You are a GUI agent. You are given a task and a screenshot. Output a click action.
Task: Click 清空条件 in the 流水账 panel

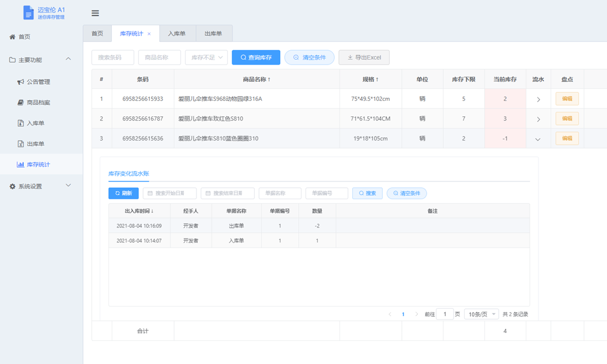coord(407,193)
